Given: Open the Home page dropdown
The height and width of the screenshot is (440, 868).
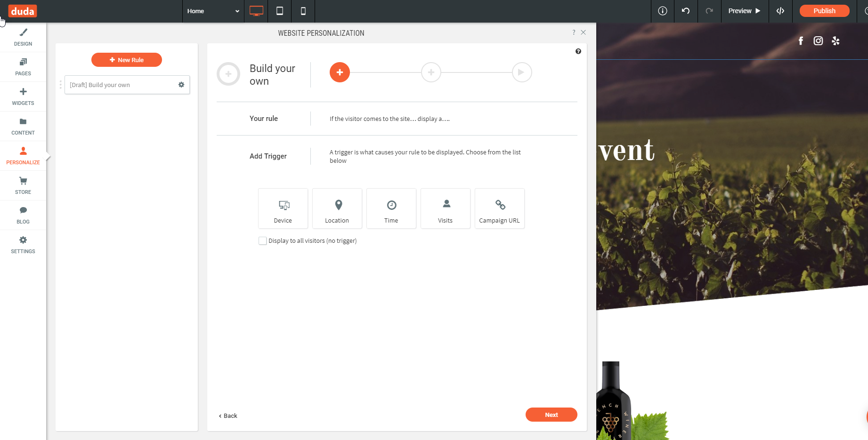Looking at the screenshot, I should pyautogui.click(x=213, y=11).
